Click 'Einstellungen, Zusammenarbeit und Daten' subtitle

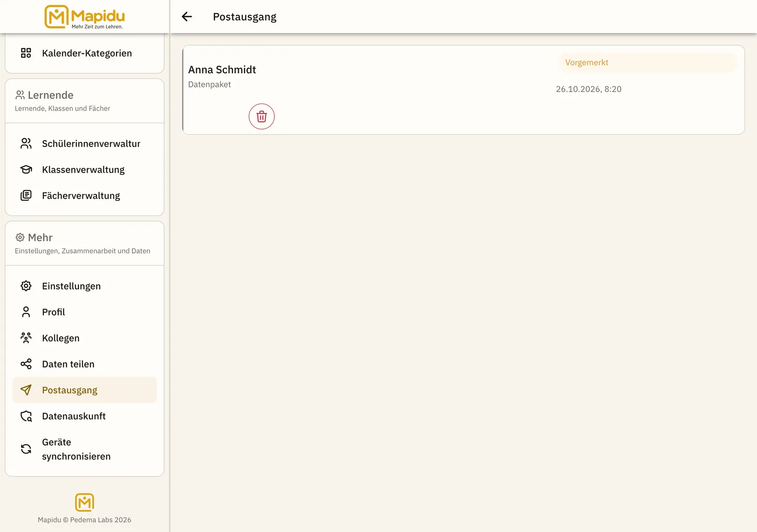pyautogui.click(x=82, y=251)
